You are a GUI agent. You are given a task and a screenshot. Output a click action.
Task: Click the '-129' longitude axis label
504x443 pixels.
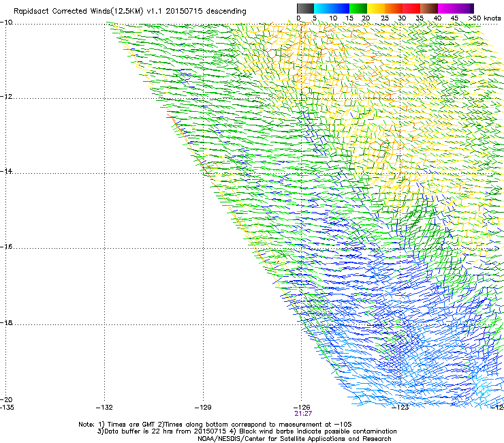(x=203, y=408)
